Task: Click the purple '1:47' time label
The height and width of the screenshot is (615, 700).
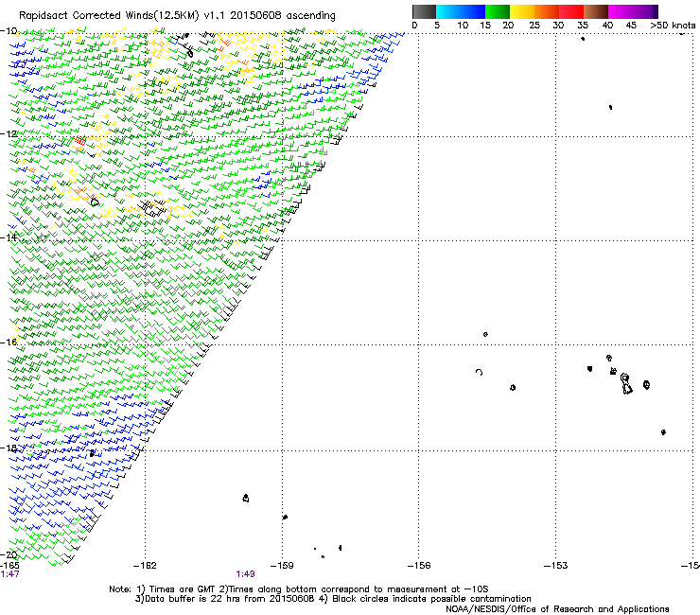Action: point(10,574)
